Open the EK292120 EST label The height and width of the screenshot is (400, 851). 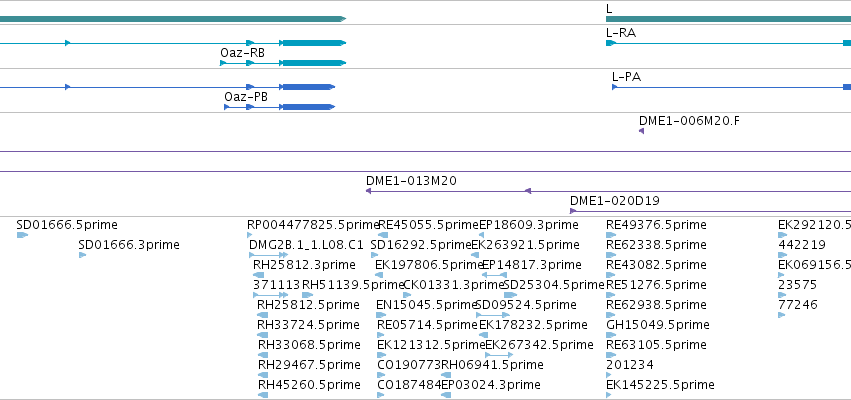click(x=814, y=225)
